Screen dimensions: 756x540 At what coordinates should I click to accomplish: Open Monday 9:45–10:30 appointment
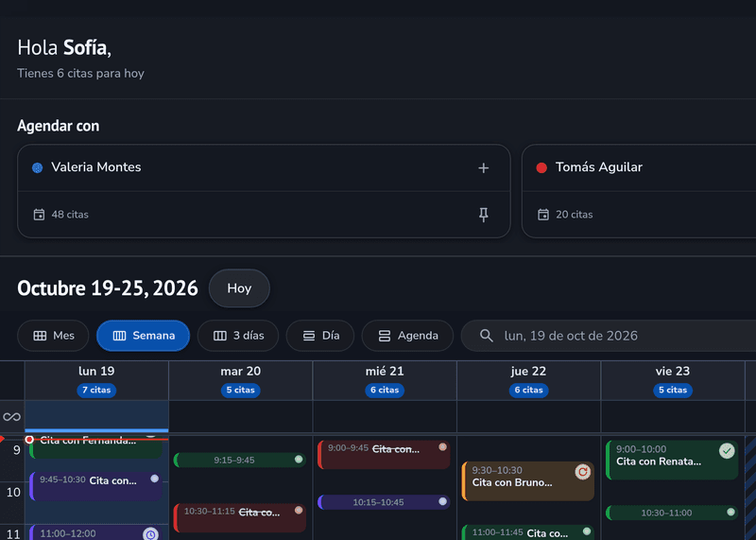pyautogui.click(x=96, y=486)
